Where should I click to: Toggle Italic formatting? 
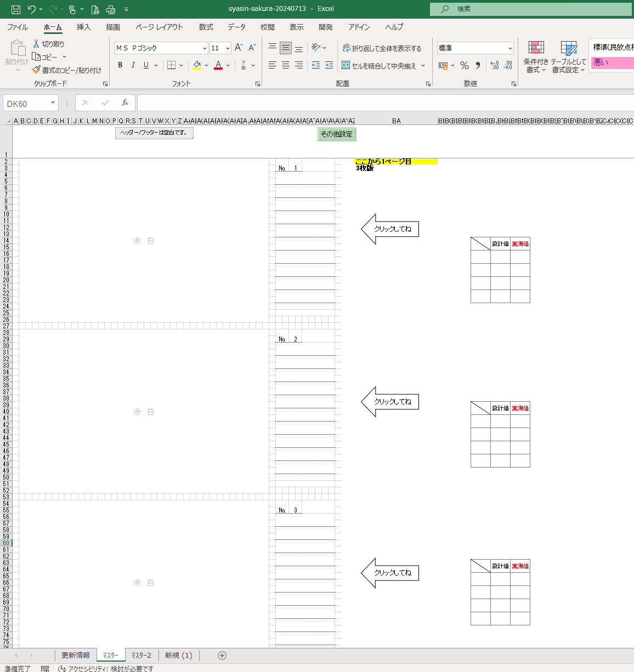133,65
